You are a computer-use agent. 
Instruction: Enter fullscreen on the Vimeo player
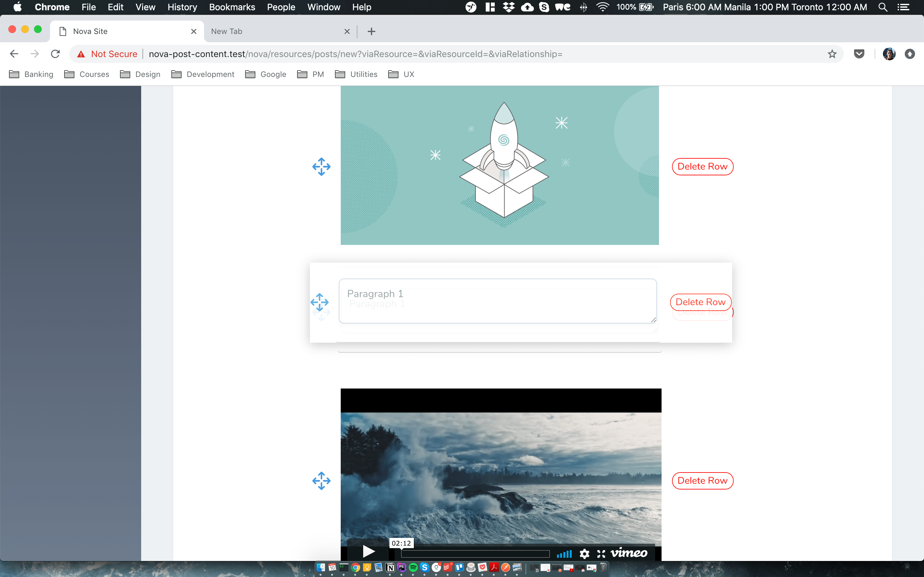tap(601, 553)
